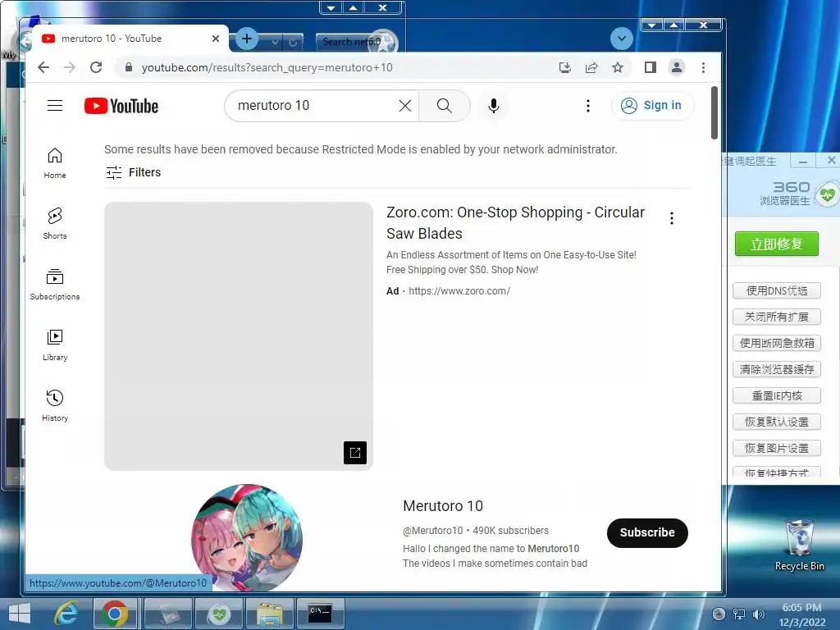840x630 pixels.
Task: Open Shorts in the sidebar
Action: click(55, 224)
